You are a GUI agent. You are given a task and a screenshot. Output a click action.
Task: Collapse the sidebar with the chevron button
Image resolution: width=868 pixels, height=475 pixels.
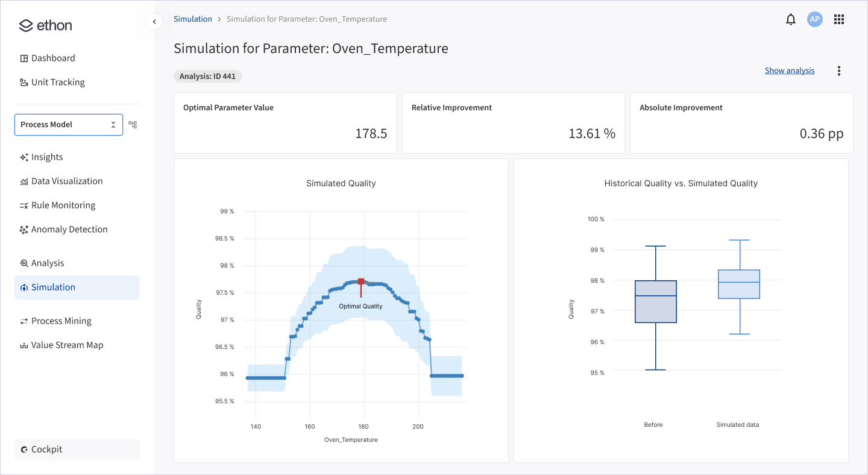pos(154,22)
